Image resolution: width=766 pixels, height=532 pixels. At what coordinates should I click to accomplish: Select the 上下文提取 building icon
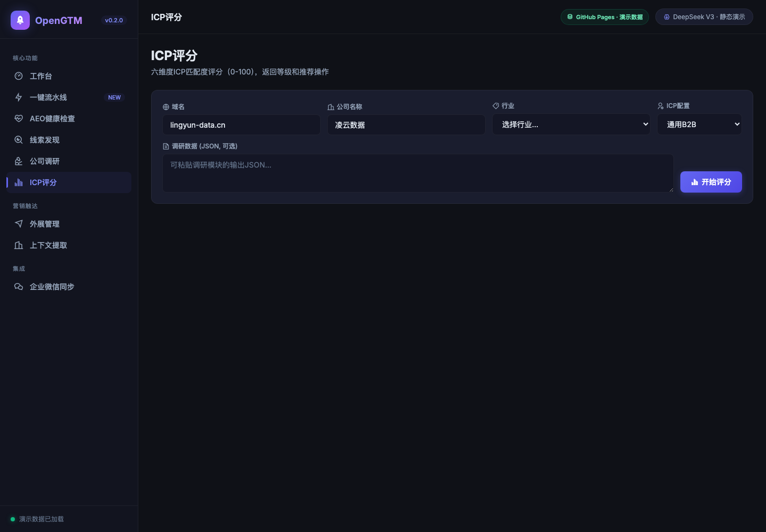pyautogui.click(x=19, y=245)
